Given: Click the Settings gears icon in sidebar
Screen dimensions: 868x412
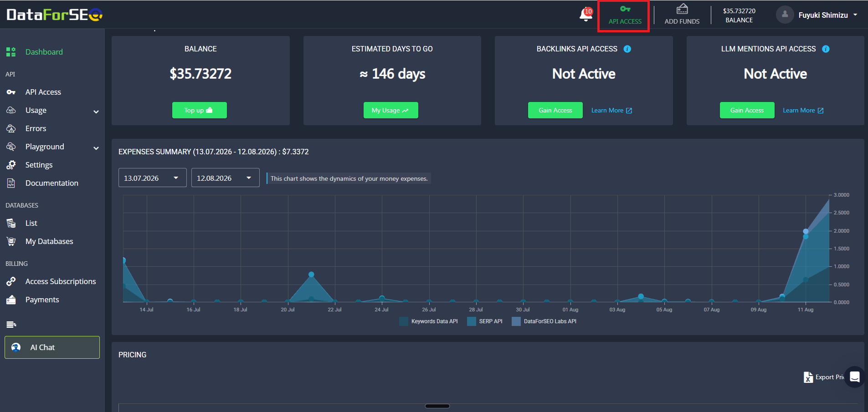Looking at the screenshot, I should 11,165.
